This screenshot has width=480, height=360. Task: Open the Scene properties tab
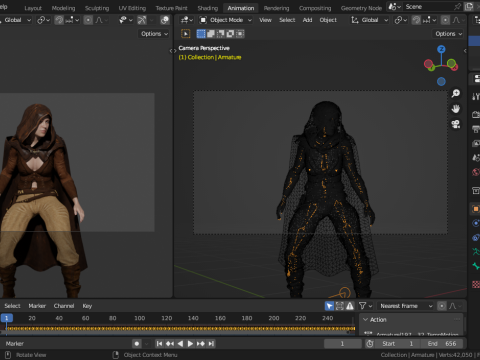pos(476,158)
